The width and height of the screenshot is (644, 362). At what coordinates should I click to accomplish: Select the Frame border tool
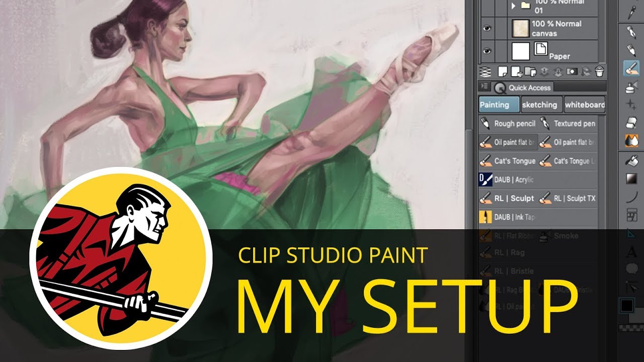click(x=631, y=215)
